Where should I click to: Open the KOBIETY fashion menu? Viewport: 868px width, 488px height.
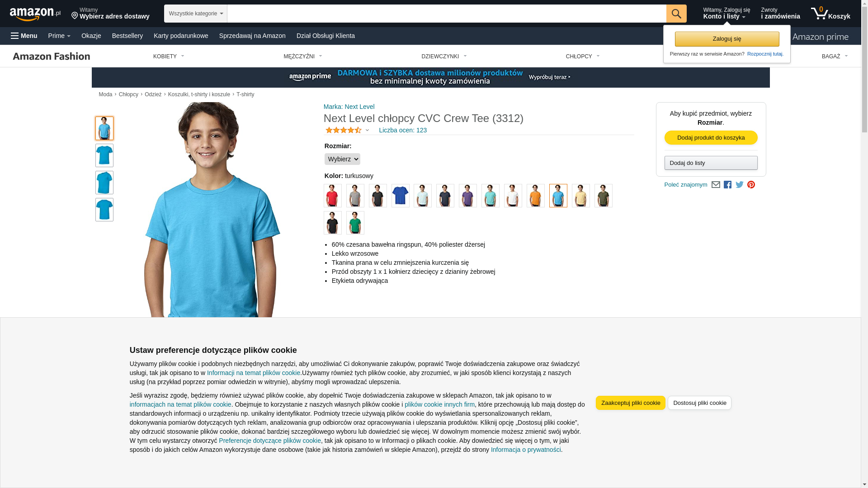coord(169,56)
